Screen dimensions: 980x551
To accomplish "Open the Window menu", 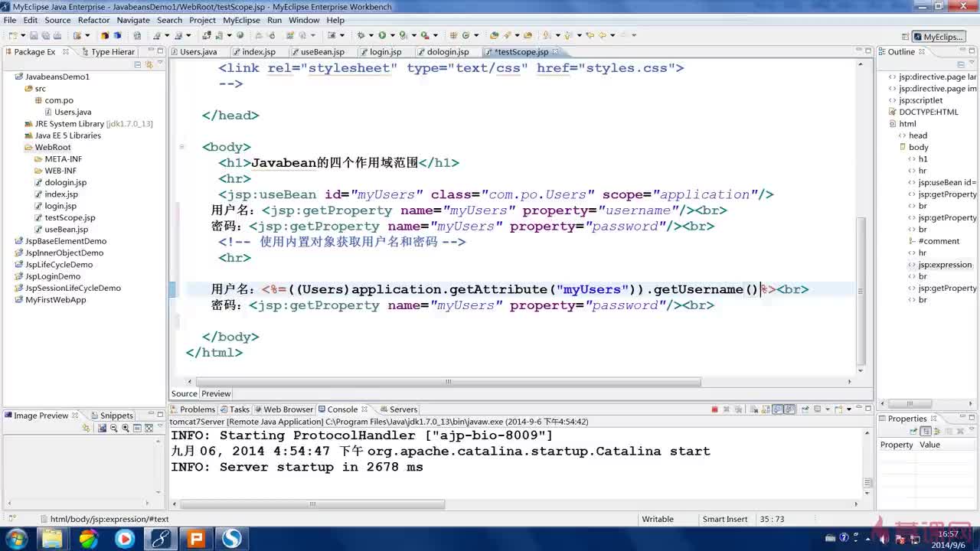I will [304, 20].
